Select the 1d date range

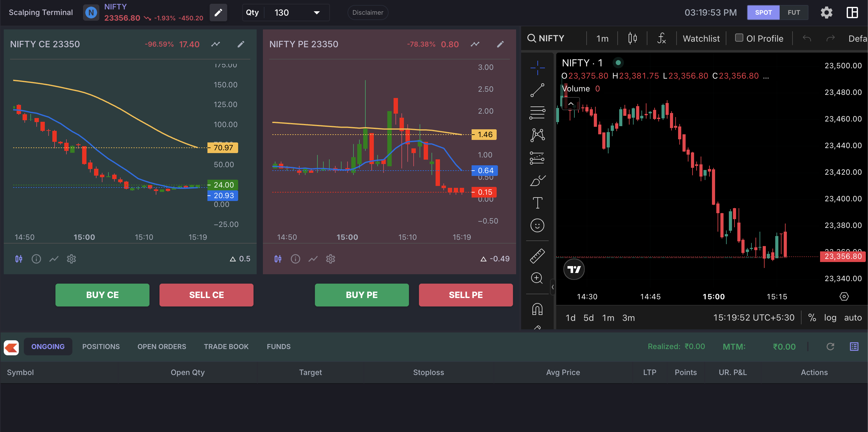point(570,317)
